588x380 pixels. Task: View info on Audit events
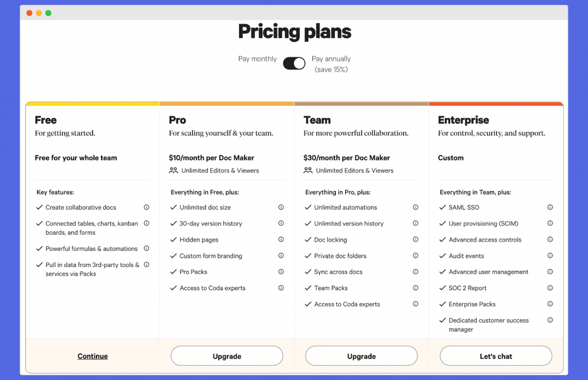(x=550, y=255)
